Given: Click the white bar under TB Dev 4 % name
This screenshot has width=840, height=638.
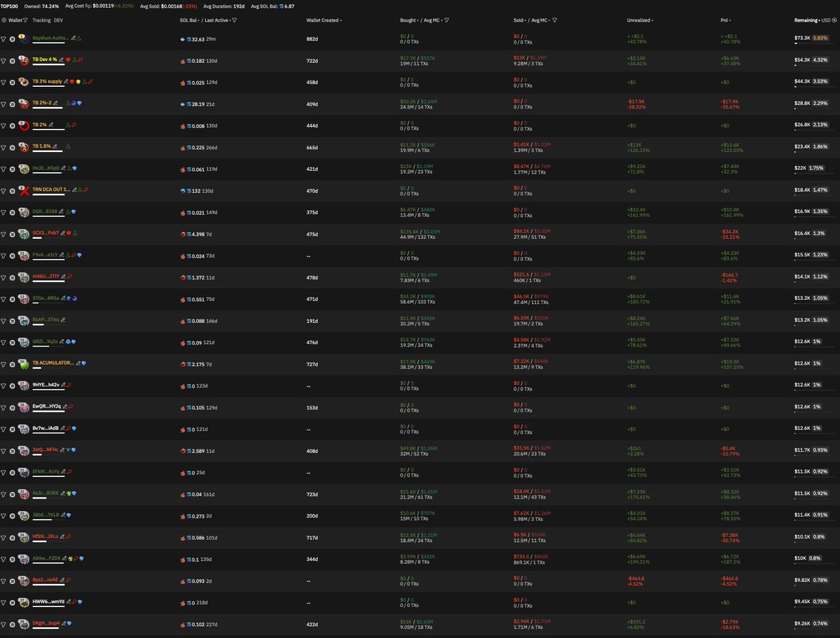Looking at the screenshot, I should coord(48,64).
